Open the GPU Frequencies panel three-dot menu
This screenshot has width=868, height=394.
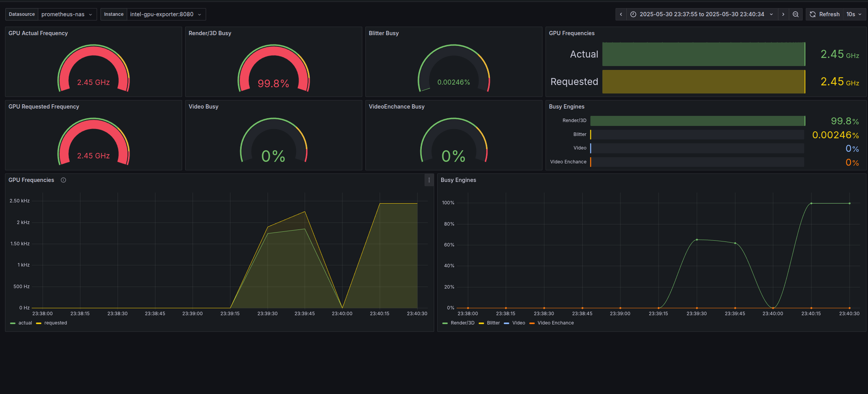429,180
